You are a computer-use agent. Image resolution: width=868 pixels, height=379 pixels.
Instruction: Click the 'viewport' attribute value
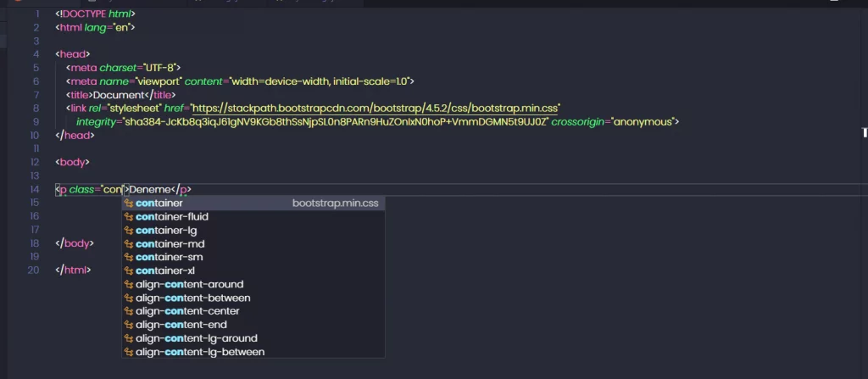157,81
